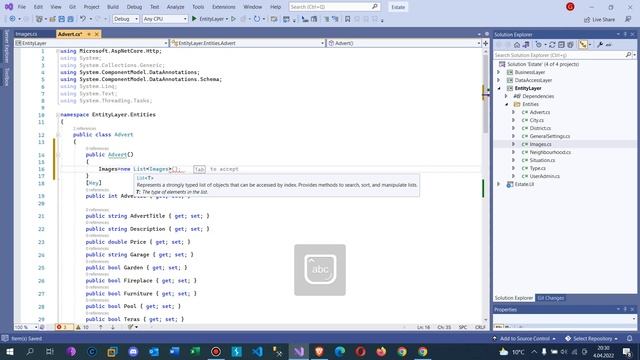Select Advert.cs in Solution Explorer
The image size is (640, 360).
point(540,112)
